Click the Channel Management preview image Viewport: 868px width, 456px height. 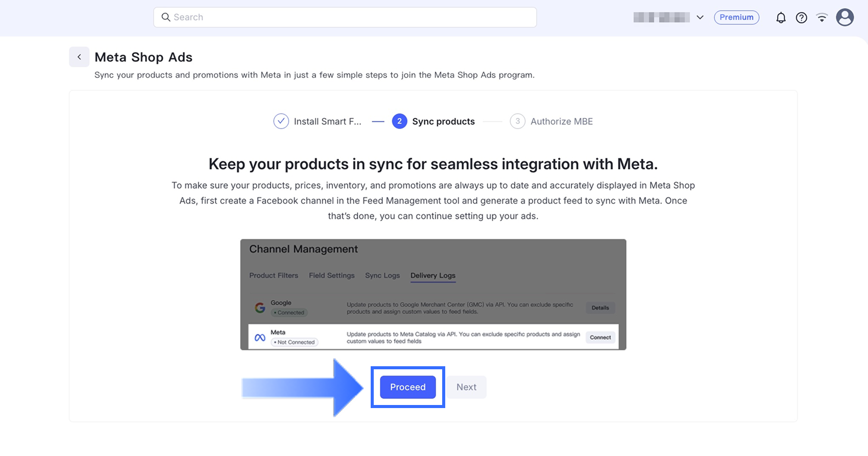433,294
